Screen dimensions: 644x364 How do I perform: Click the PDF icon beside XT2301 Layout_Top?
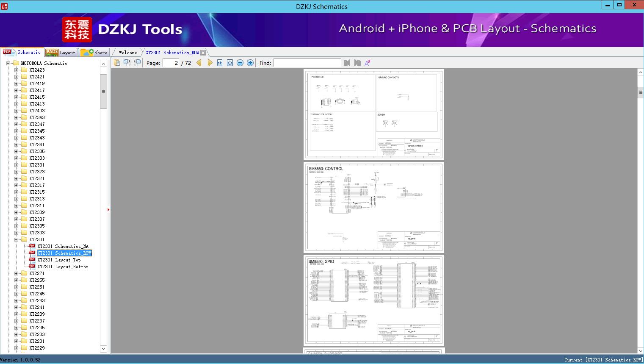click(x=32, y=260)
